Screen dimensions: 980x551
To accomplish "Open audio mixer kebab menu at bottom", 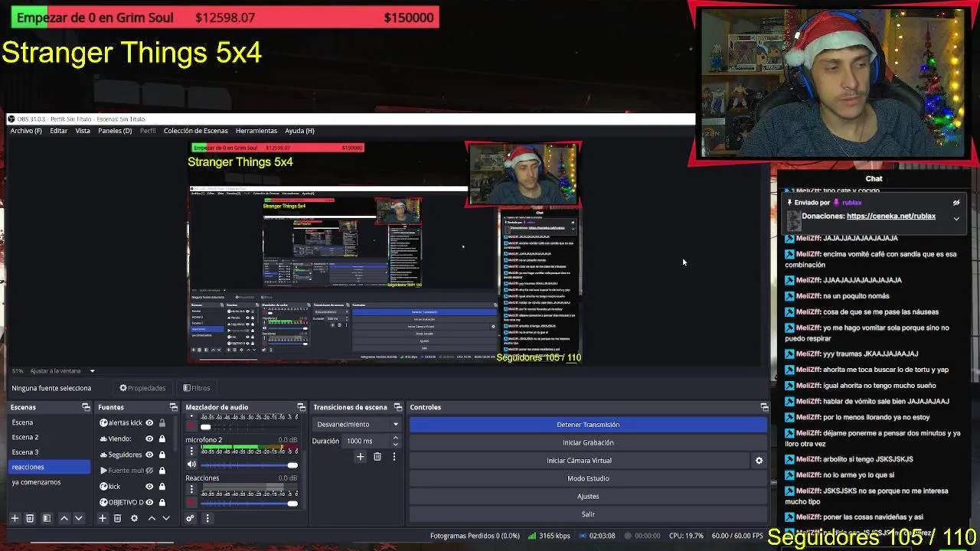I will (x=207, y=518).
